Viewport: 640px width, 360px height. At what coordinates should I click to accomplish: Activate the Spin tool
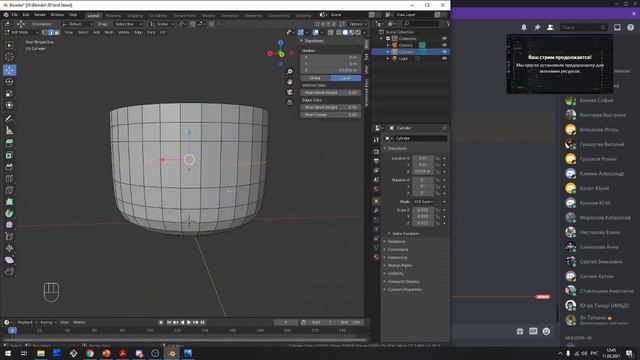[9, 213]
